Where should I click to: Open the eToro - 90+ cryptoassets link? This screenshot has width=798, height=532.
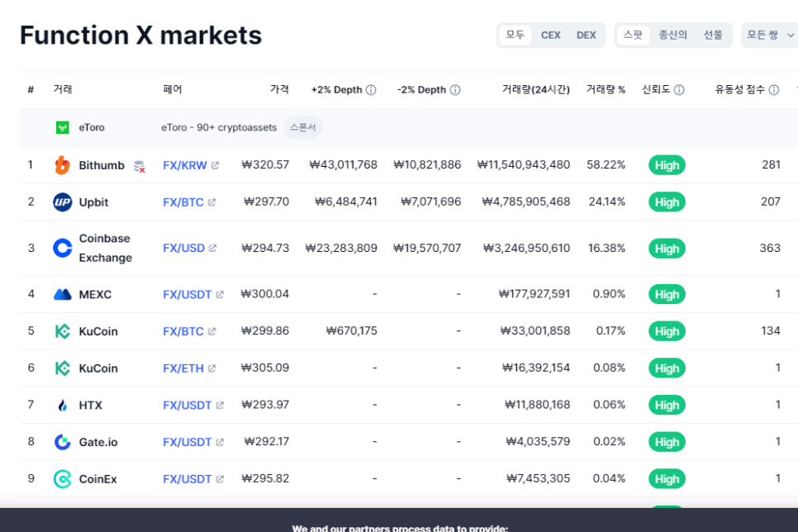[x=219, y=127]
